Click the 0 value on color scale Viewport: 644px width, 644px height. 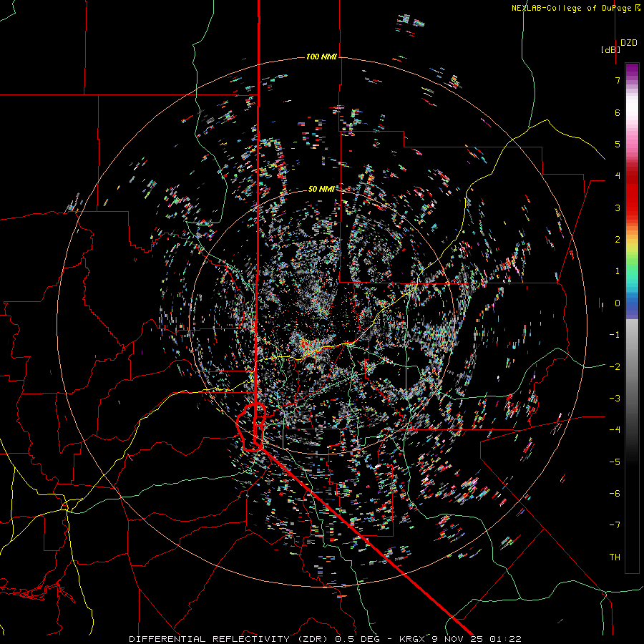[618, 303]
